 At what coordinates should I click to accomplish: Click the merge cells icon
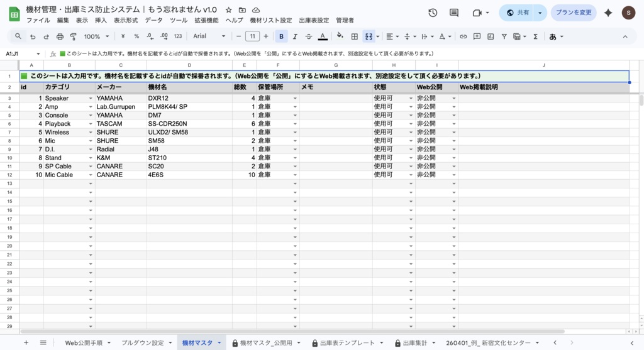(369, 36)
